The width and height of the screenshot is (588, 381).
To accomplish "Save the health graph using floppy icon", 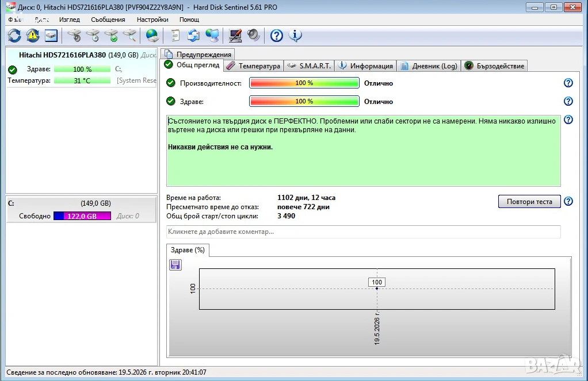I will (175, 265).
